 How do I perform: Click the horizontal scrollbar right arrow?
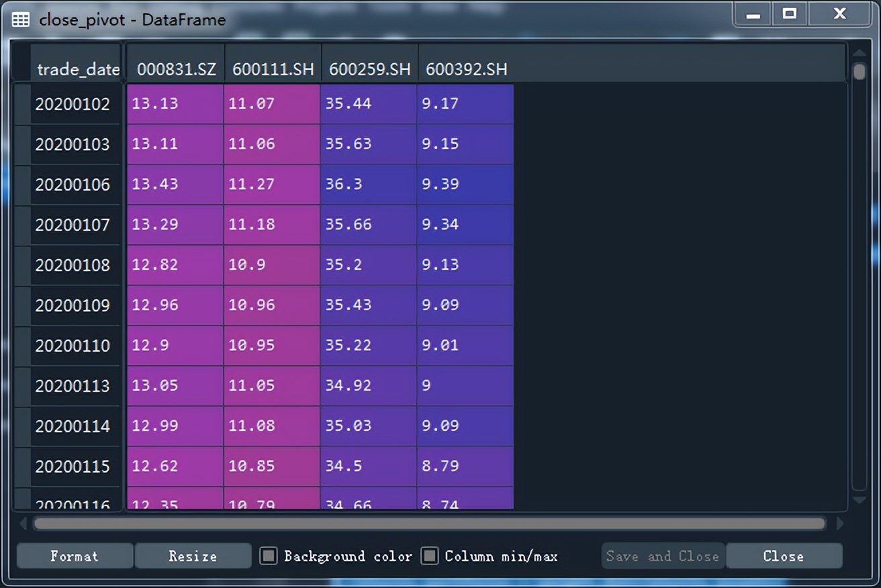click(x=839, y=523)
